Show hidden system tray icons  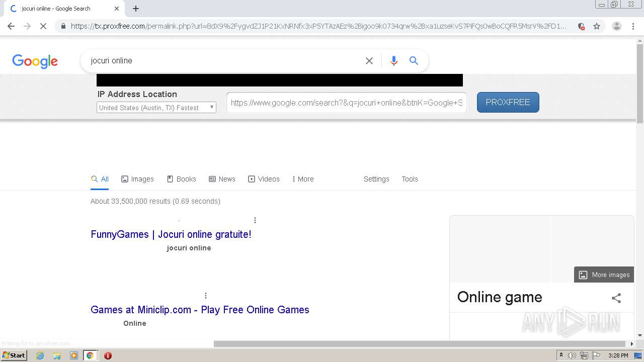click(x=561, y=355)
